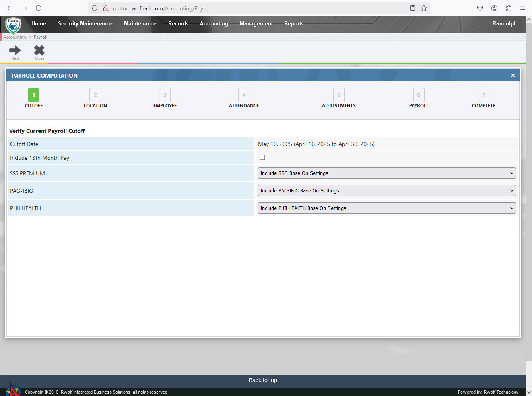Open the browser account profile icon
The height and width of the screenshot is (396, 532).
494,8
